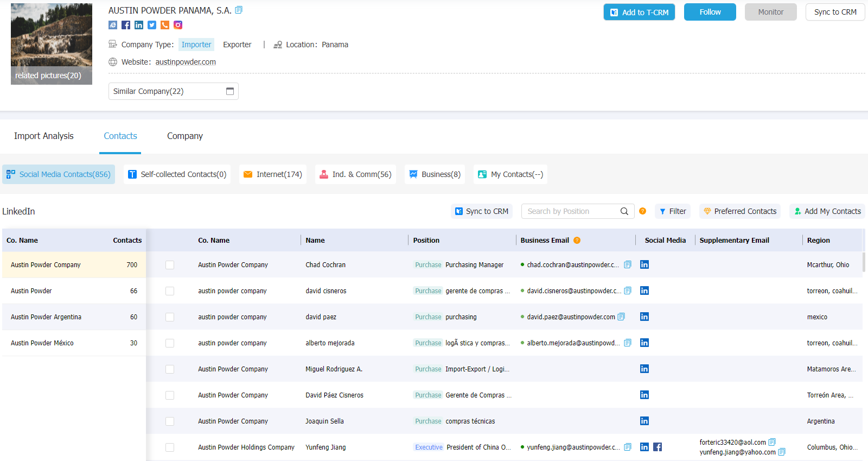Viewport: 868px width, 461px height.
Task: Click Sync to CRM button above contacts table
Action: coord(482,211)
